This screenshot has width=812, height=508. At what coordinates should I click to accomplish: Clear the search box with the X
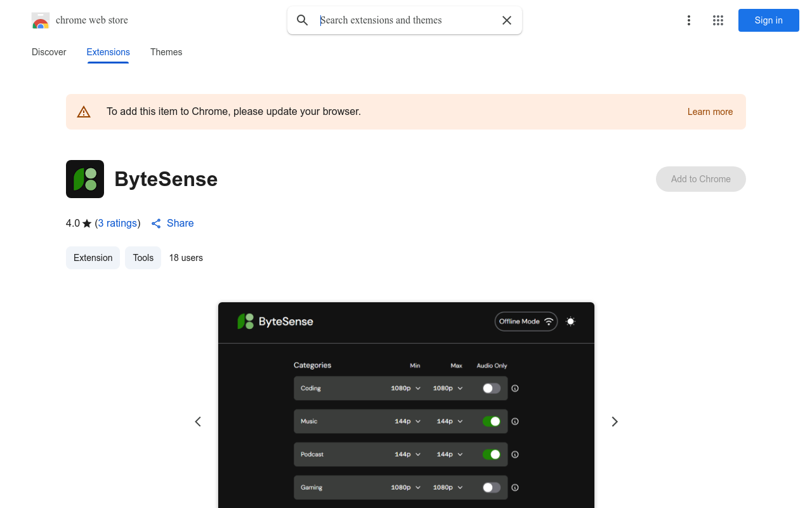point(507,20)
